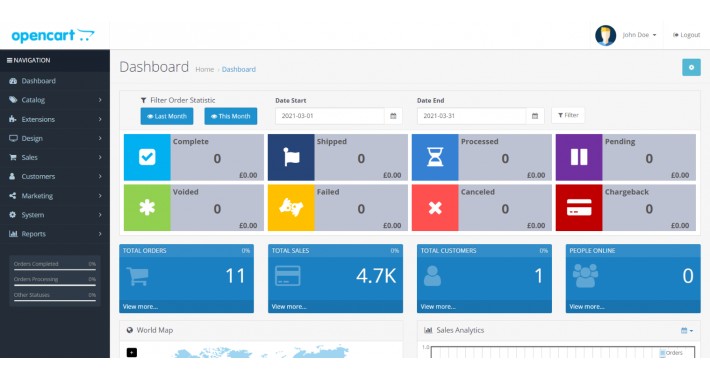View more under Total Customers
The image size is (710, 380).
pos(438,307)
